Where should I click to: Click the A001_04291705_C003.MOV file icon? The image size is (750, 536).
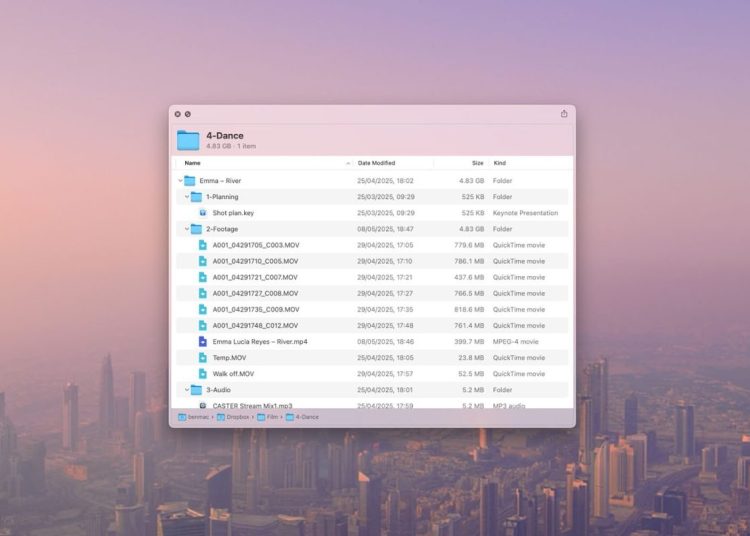click(x=202, y=245)
